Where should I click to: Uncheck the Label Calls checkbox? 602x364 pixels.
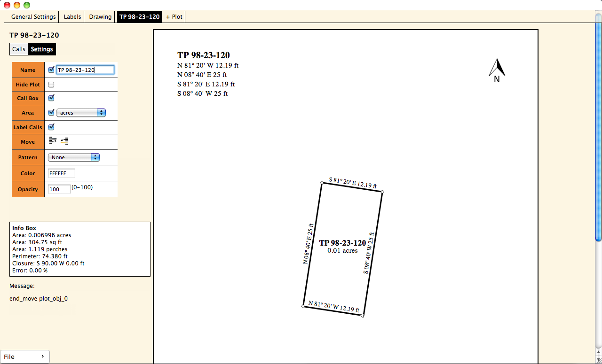(51, 127)
